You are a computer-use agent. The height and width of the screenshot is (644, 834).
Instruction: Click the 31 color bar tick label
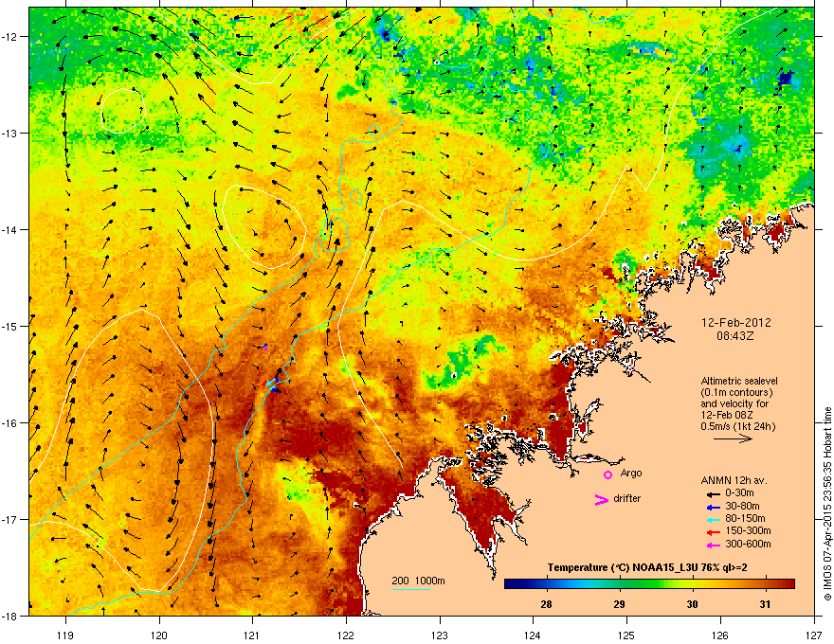tap(765, 604)
